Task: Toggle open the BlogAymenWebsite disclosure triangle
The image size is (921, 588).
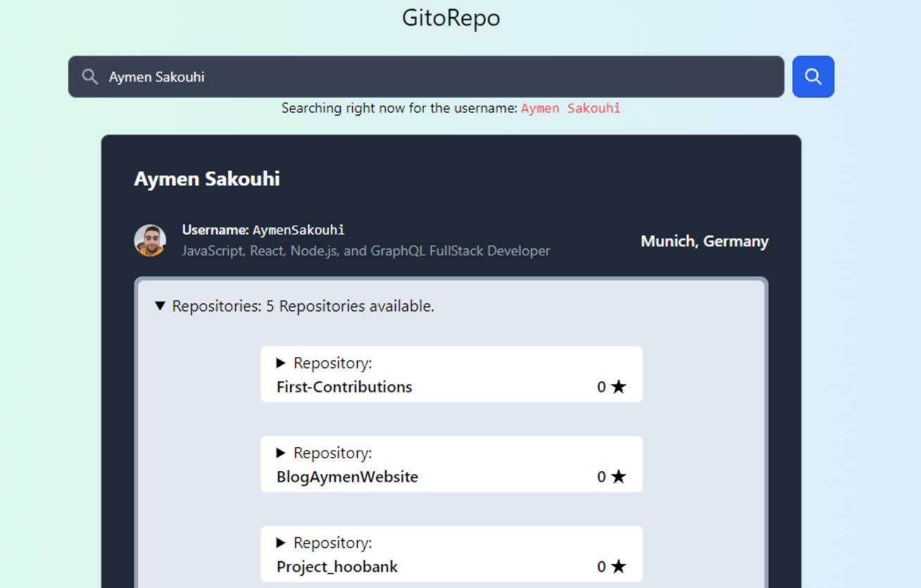Action: click(x=280, y=453)
